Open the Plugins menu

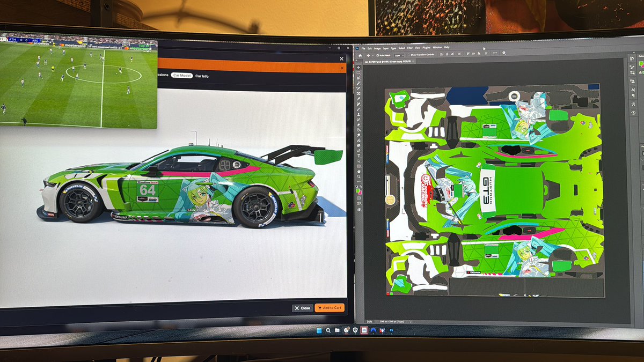pyautogui.click(x=427, y=48)
